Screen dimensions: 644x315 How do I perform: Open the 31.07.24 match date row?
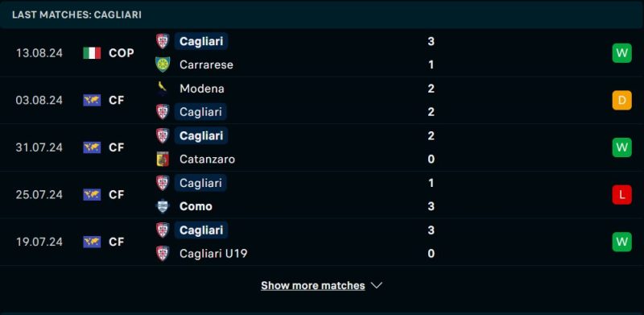pos(322,147)
